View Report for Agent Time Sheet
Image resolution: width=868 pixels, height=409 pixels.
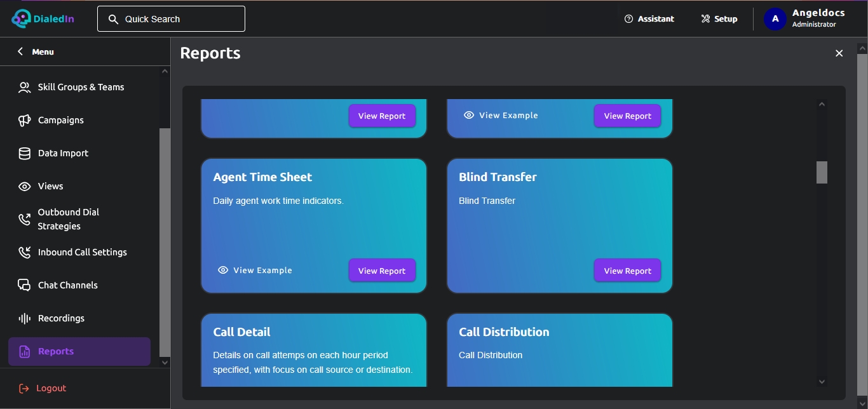[382, 271]
